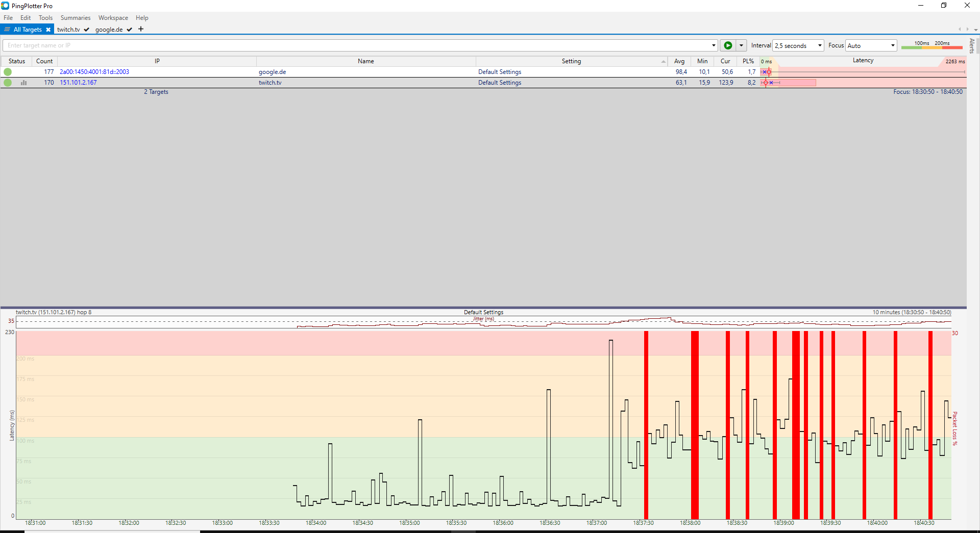The height and width of the screenshot is (533, 980).
Task: Focus the Enter target name or IP field
Action: click(x=356, y=45)
